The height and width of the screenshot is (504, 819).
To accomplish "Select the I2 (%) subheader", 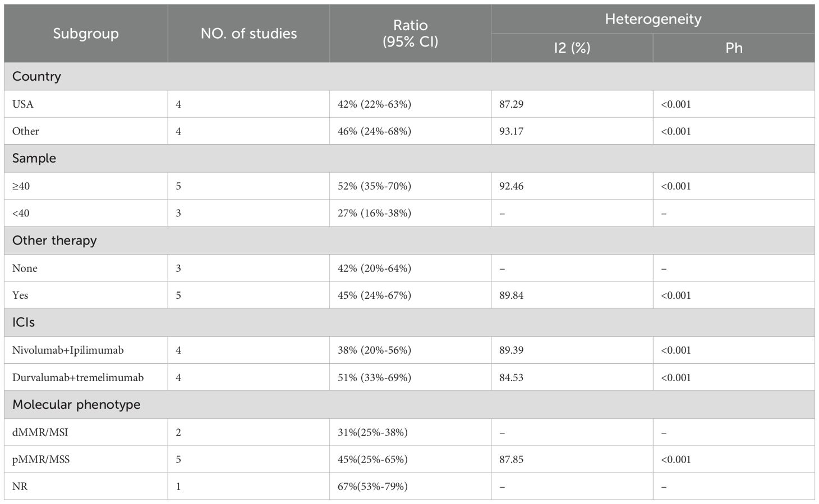I will tap(572, 48).
